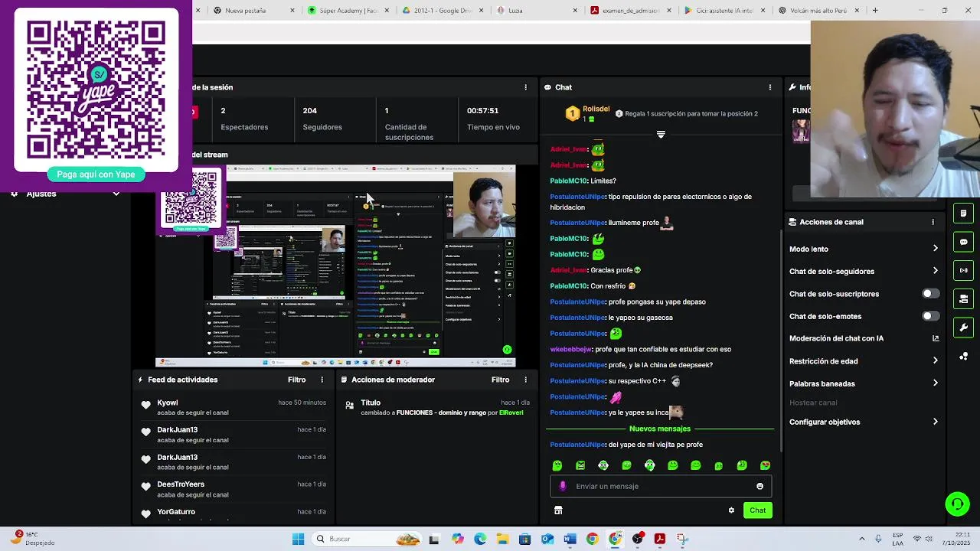Click the Nuevos mensajes indicator in chat
The height and width of the screenshot is (551, 980).
[x=660, y=429]
